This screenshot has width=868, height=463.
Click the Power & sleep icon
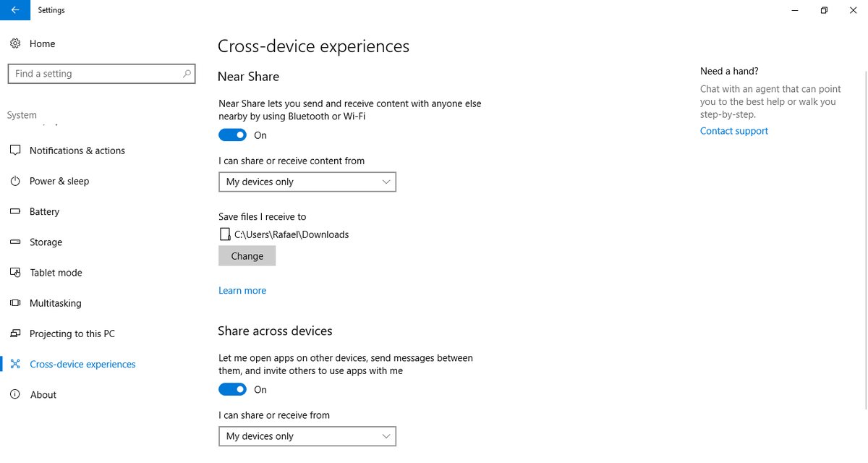(x=15, y=181)
